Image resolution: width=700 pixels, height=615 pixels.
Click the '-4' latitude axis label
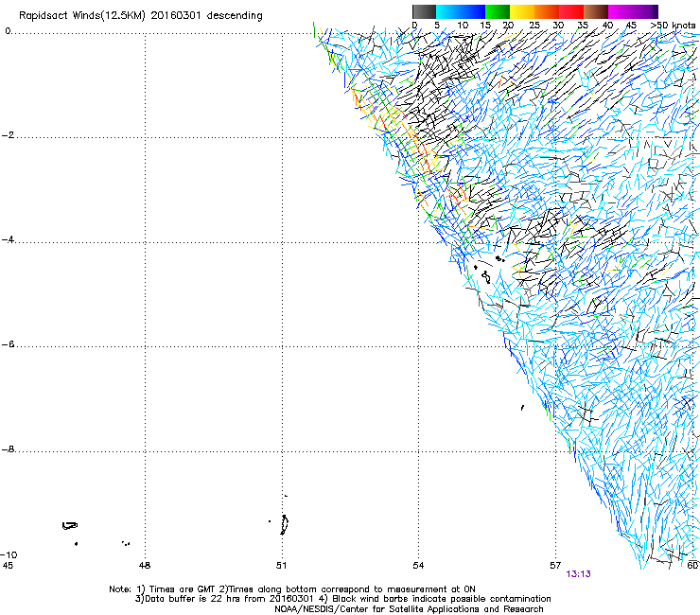(x=8, y=239)
